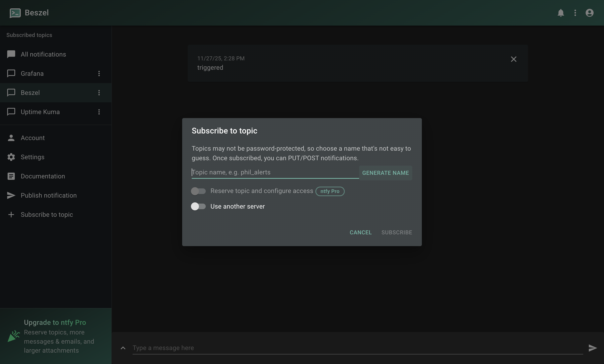Dismiss the triggered notification
The image size is (604, 364).
point(514,59)
